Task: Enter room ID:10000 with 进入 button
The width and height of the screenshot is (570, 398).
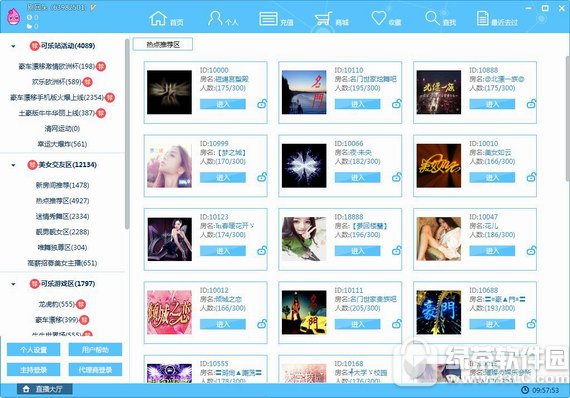Action: click(223, 104)
